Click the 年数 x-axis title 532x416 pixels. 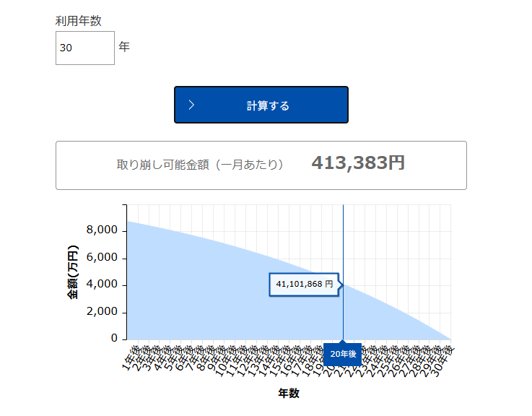coord(289,394)
